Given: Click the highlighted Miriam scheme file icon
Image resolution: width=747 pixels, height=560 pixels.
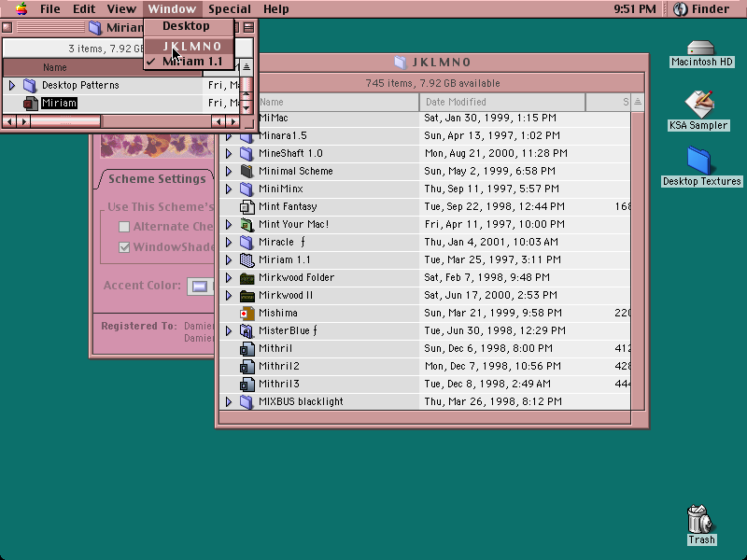Looking at the screenshot, I should tap(31, 104).
